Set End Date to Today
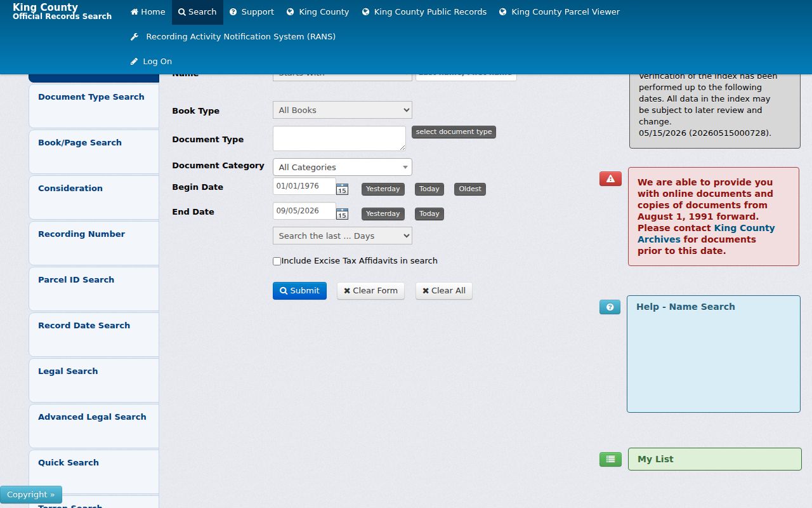Image resolution: width=812 pixels, height=508 pixels. (429, 214)
